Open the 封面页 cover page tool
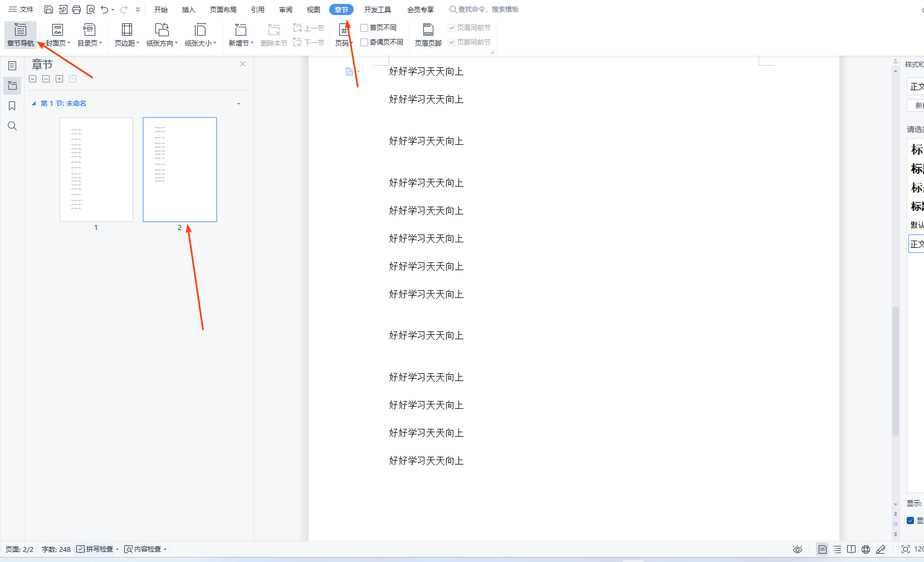Image resolution: width=924 pixels, height=562 pixels. click(x=57, y=35)
